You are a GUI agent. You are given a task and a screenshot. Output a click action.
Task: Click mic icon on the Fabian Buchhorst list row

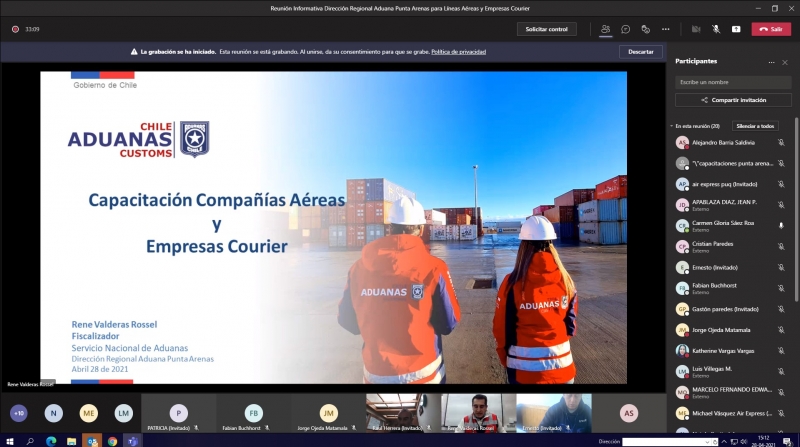781,288
